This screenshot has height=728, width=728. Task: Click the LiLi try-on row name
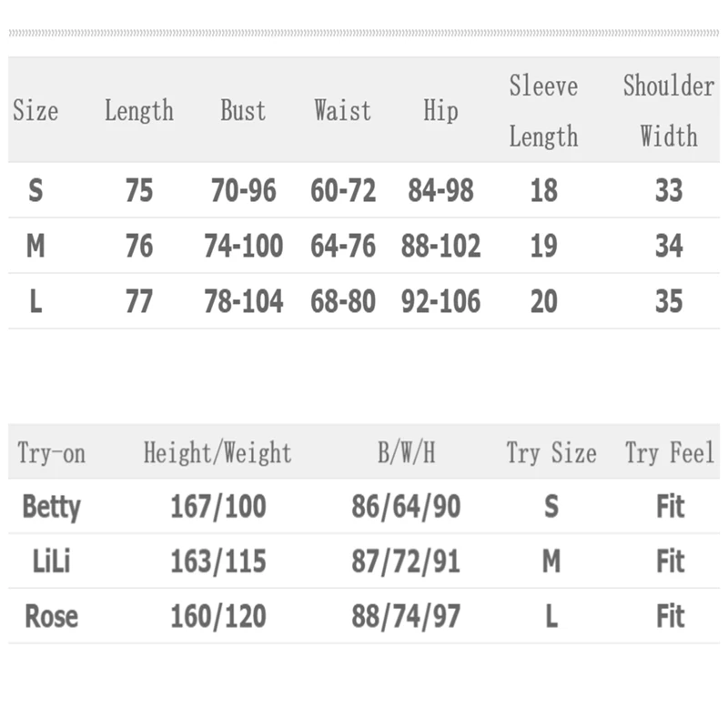pyautogui.click(x=51, y=561)
